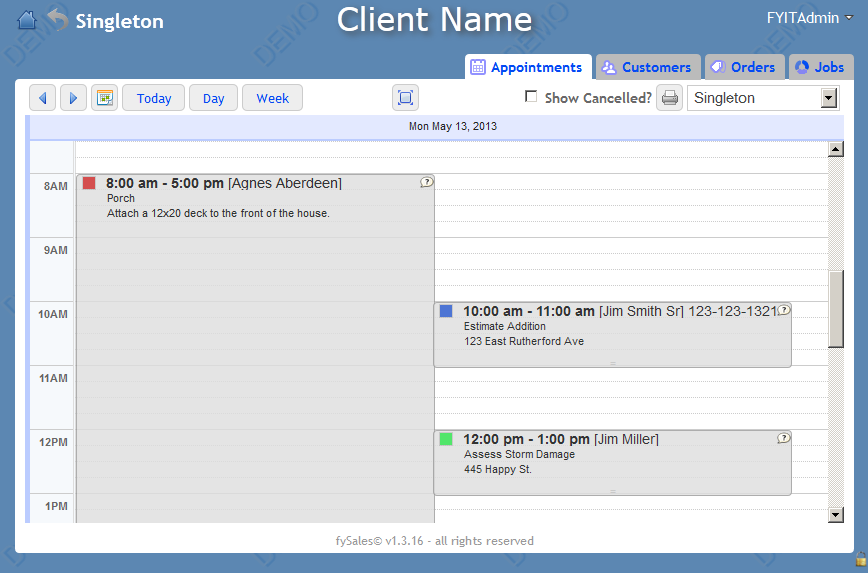868x573 pixels.
Task: Click the '445 Happy St.' address text
Action: tap(498, 469)
